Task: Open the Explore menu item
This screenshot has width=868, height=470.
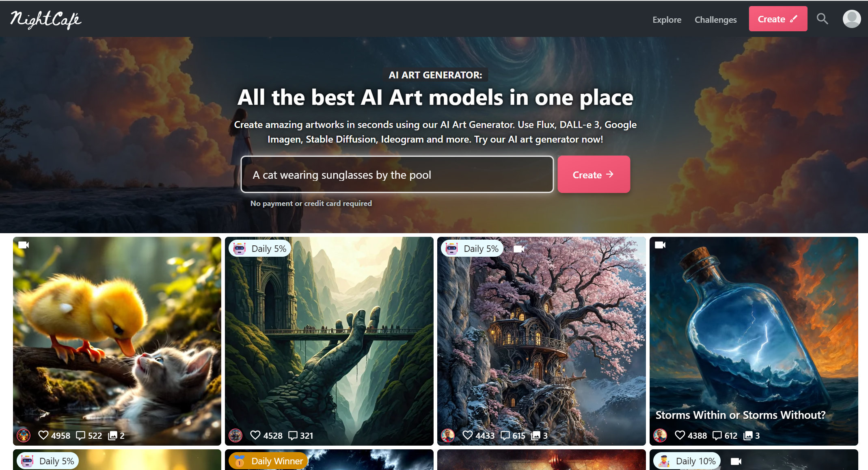Action: point(667,19)
